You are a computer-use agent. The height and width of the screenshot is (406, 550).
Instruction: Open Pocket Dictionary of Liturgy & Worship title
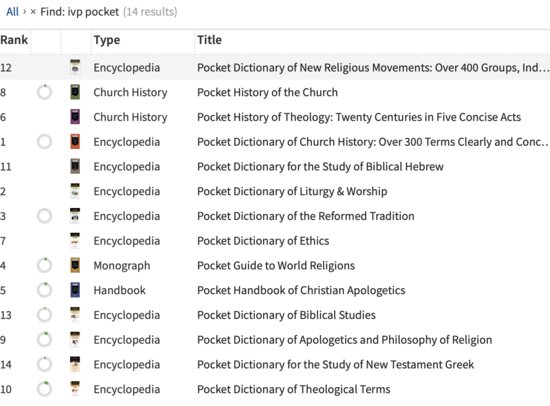(292, 192)
